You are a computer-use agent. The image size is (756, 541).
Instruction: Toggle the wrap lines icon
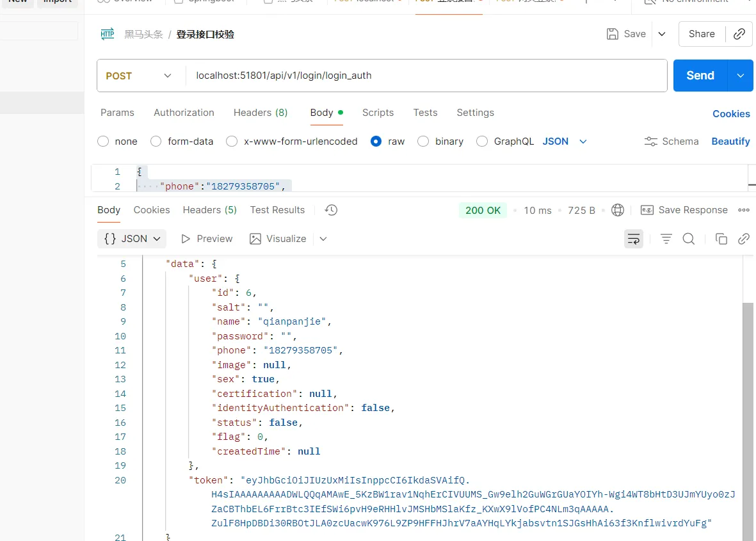coord(633,239)
